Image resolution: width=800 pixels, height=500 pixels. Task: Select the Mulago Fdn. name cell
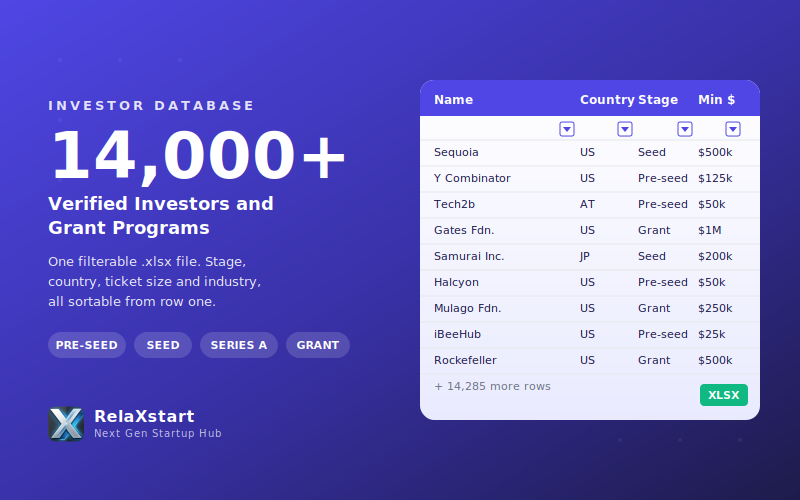(467, 308)
